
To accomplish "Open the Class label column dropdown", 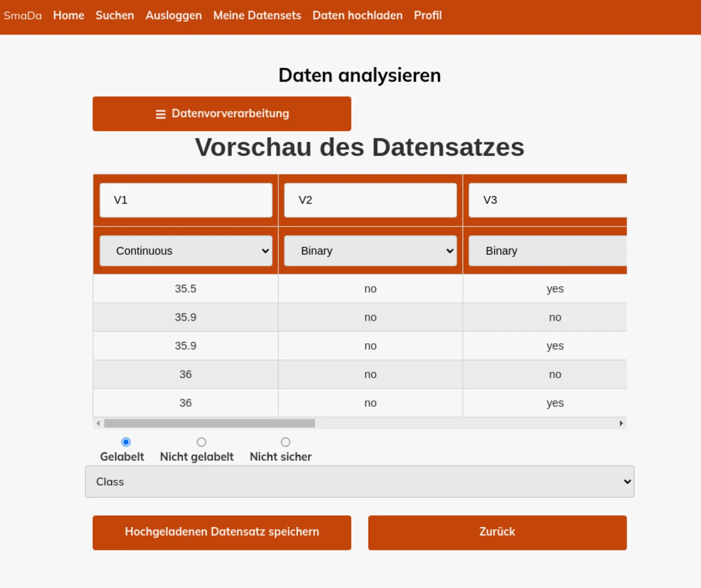I will point(359,482).
